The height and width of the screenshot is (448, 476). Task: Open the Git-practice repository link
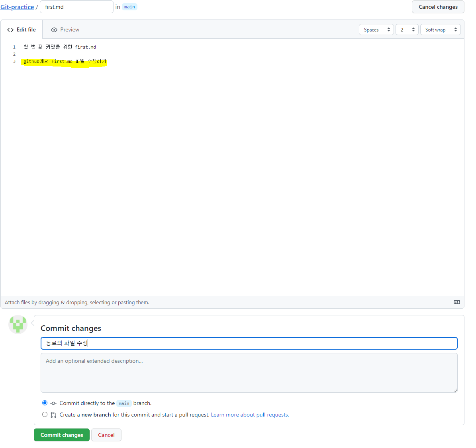tap(17, 7)
